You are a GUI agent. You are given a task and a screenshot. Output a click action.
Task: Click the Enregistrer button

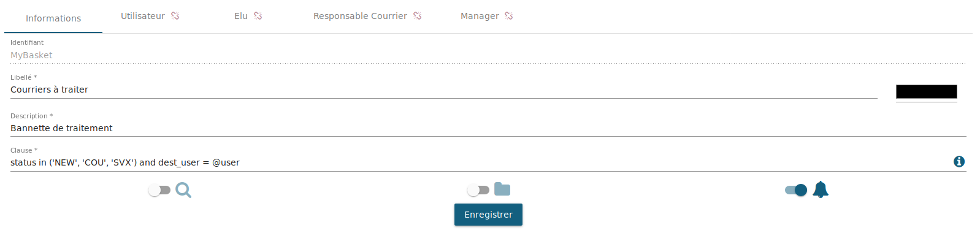pyautogui.click(x=488, y=215)
